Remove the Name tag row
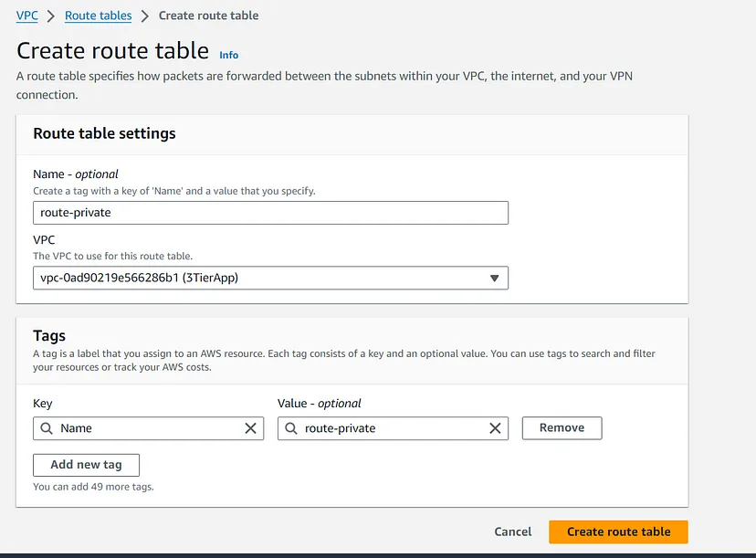Image resolution: width=756 pixels, height=558 pixels. [562, 427]
